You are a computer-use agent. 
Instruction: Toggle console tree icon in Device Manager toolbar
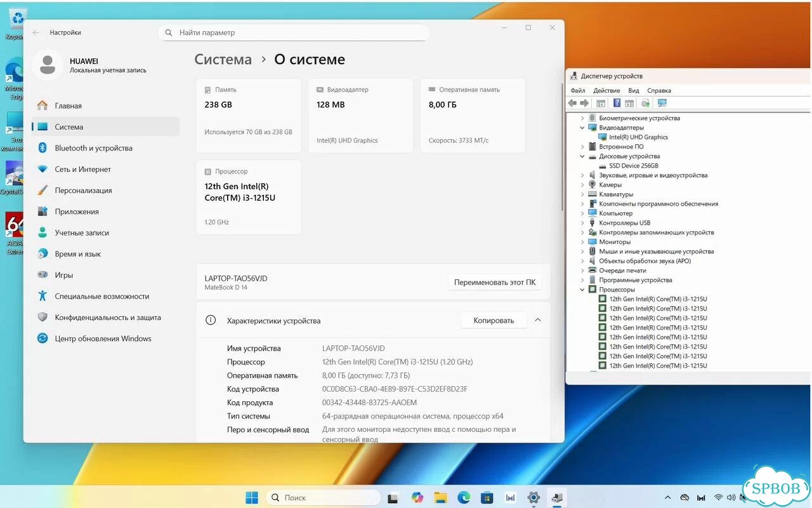tap(601, 103)
